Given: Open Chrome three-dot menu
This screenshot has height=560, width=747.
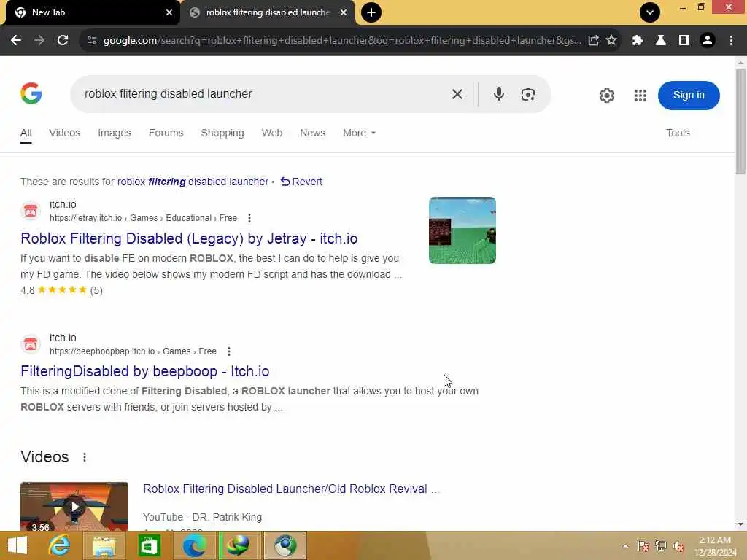Looking at the screenshot, I should [731, 41].
